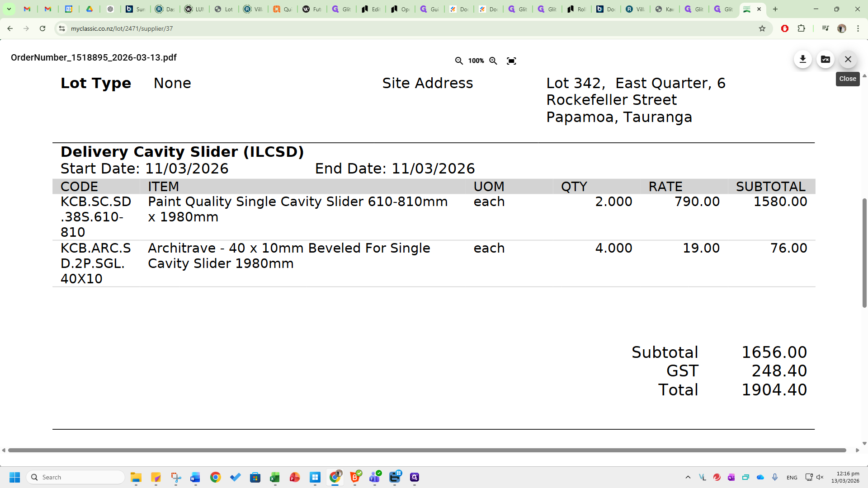Reload the myclassic.co.nz page
The height and width of the screenshot is (488, 868).
pyautogui.click(x=42, y=28)
